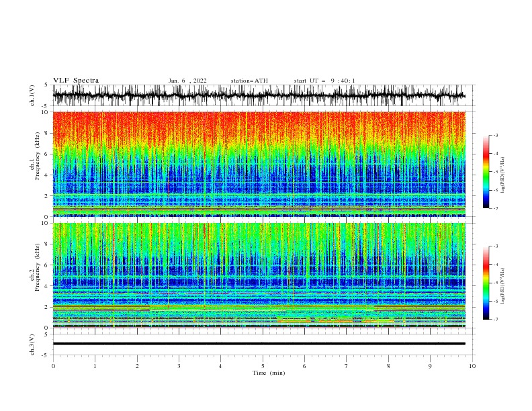Screen dimensions: 532x411
Task: Click time axis tick label 6
Action: click(304, 366)
